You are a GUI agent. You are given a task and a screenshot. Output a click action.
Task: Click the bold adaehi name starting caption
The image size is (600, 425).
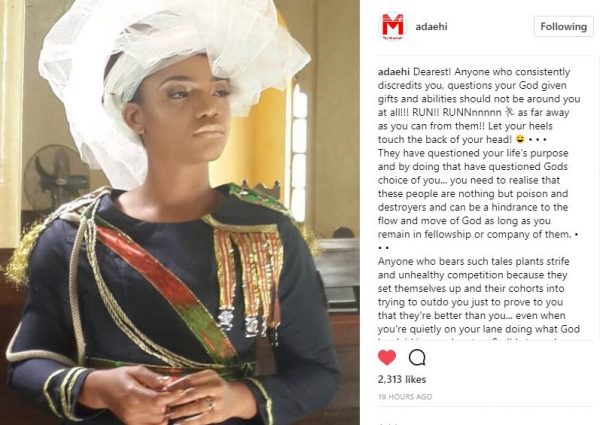pos(394,72)
